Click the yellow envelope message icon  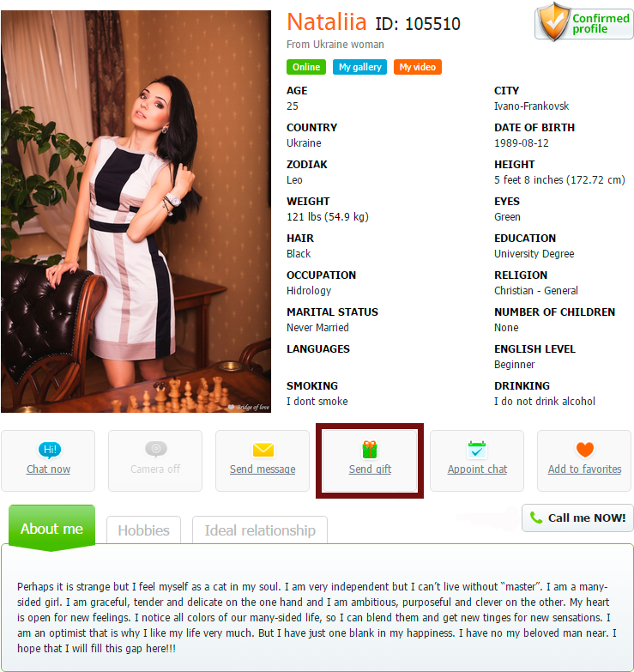click(x=263, y=450)
